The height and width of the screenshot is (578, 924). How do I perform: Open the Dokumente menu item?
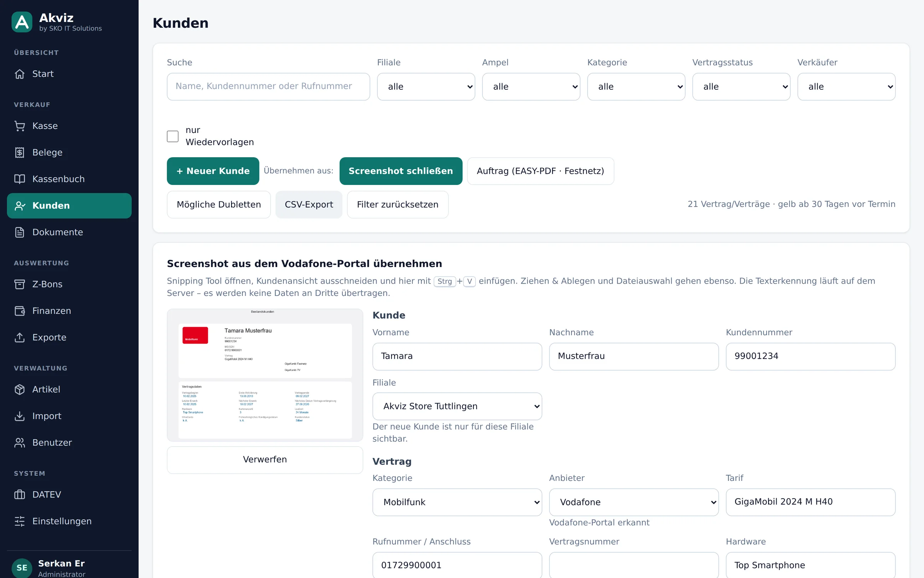(x=69, y=232)
